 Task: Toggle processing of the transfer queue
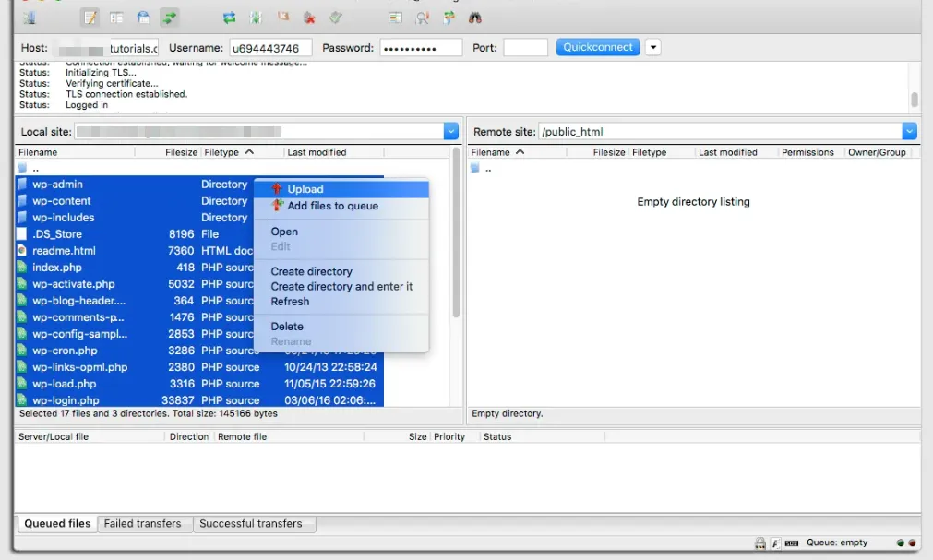click(256, 18)
